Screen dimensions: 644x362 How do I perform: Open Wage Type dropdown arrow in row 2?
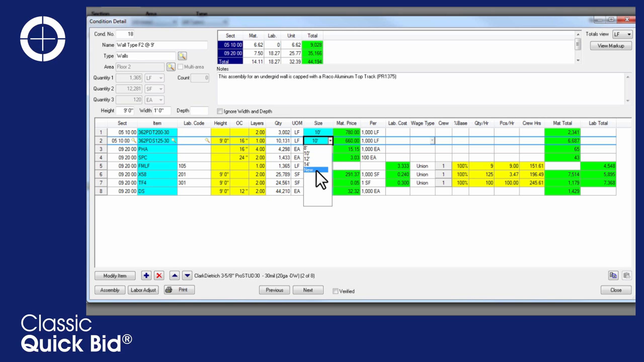pyautogui.click(x=432, y=141)
